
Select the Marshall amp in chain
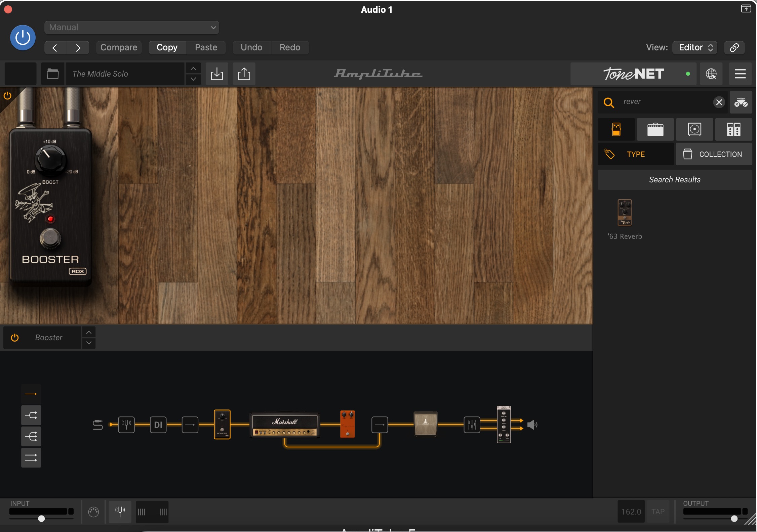[285, 425]
